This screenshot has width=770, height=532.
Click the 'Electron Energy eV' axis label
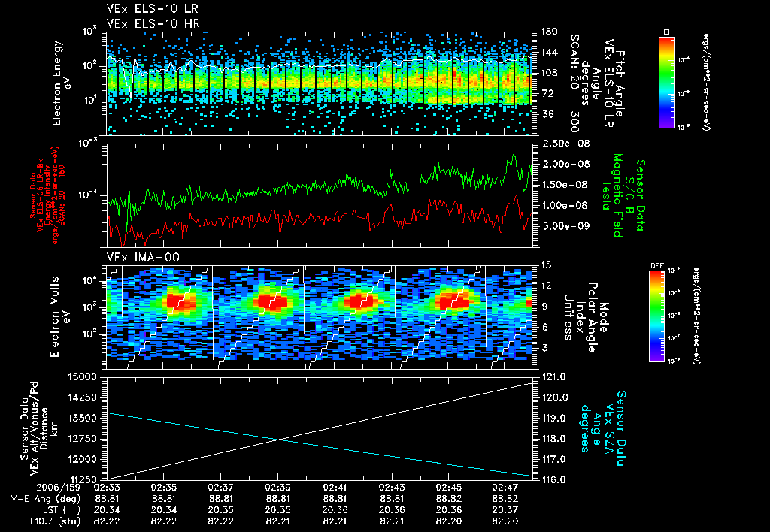point(62,83)
